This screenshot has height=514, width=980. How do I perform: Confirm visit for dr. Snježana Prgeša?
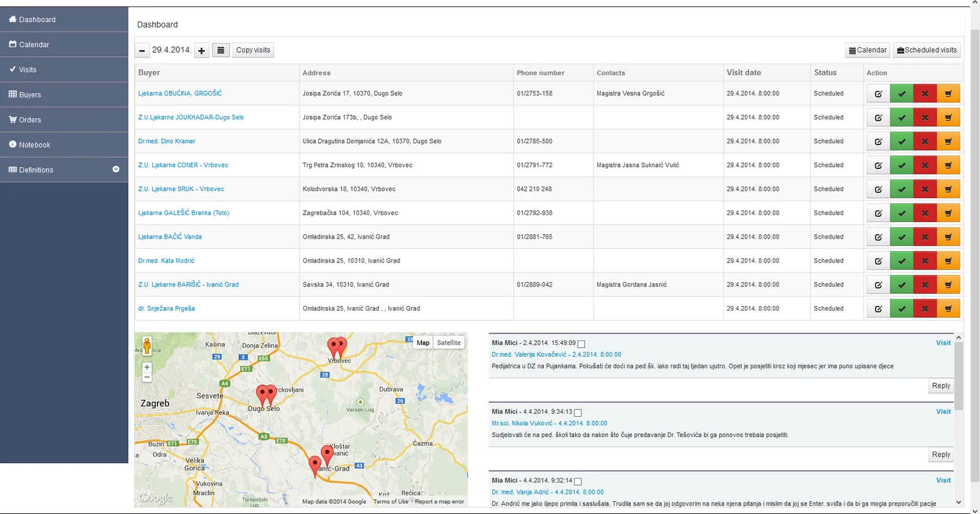pos(902,308)
